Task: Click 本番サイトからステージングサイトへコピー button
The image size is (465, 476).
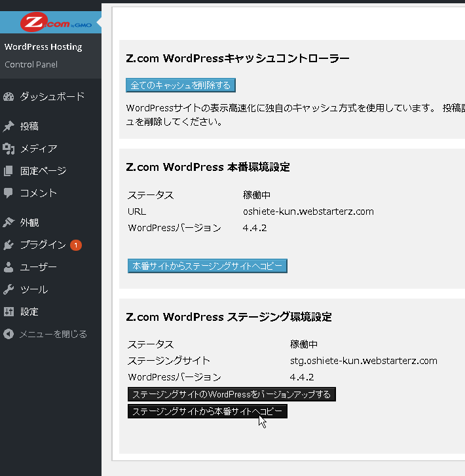Action: [x=208, y=266]
